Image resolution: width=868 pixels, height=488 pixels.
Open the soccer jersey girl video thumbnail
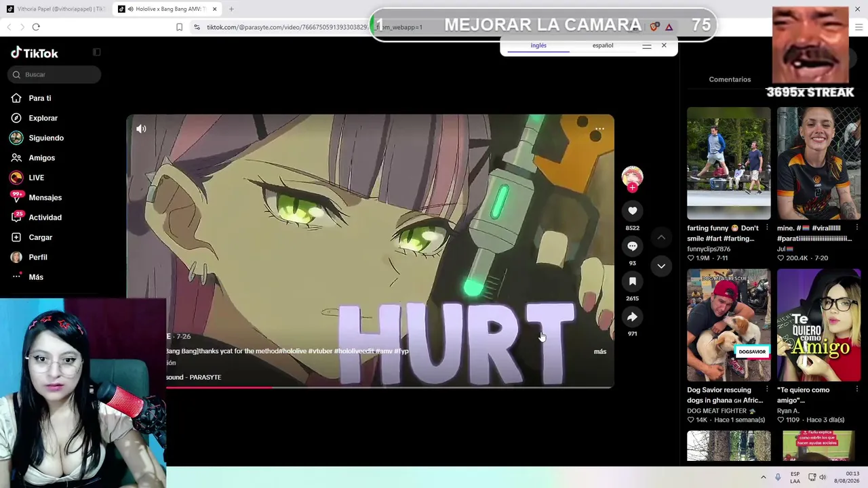(818, 163)
